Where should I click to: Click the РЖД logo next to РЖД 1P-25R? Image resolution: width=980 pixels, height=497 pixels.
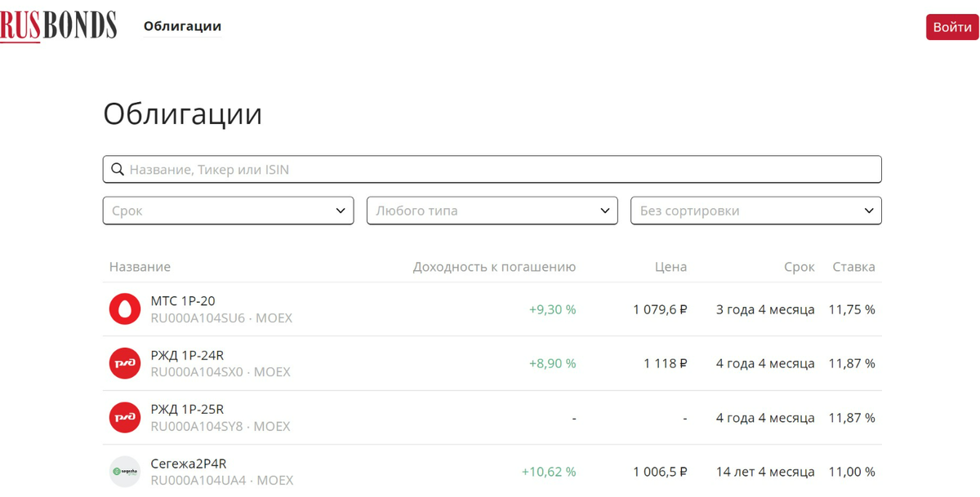click(124, 416)
